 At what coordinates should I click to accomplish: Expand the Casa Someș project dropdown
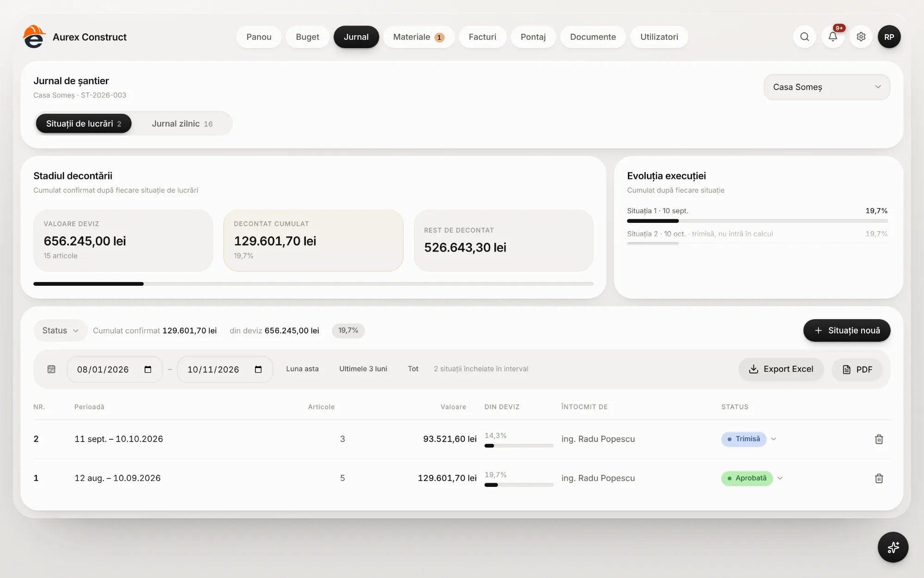[827, 87]
